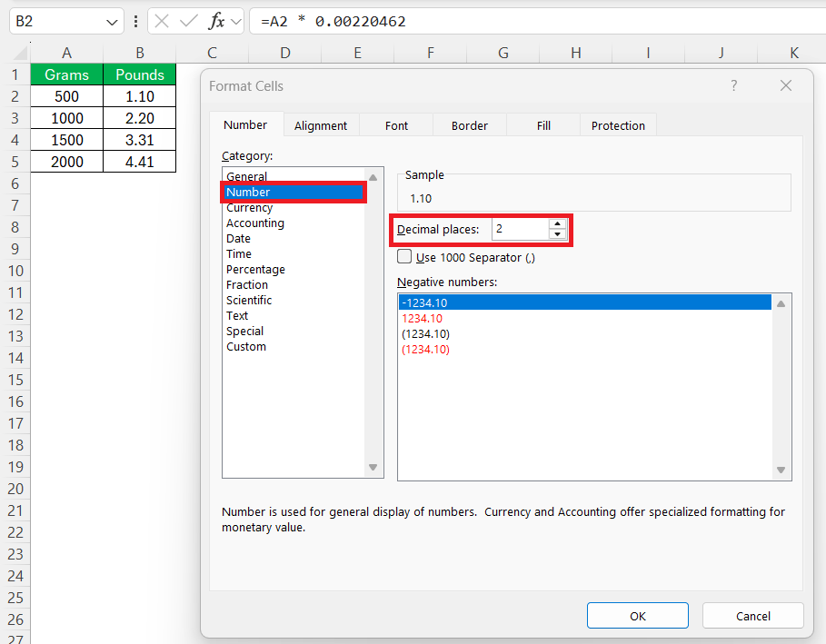
Task: Select cell showing 4.41
Action: coord(140,162)
